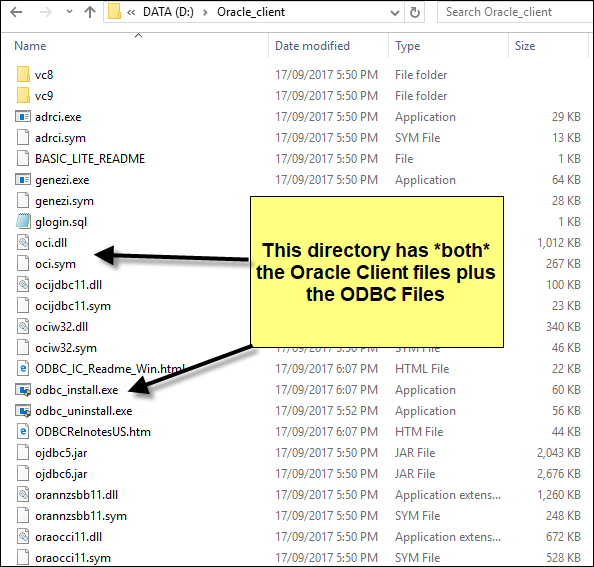Select the odbc_uninstall.exe installer icon
The height and width of the screenshot is (567, 594).
[x=23, y=411]
